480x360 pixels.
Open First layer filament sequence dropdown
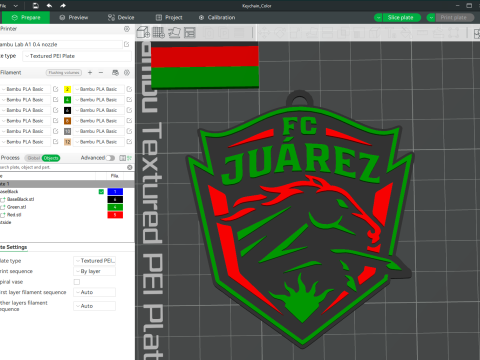pyautogui.click(x=94, y=292)
